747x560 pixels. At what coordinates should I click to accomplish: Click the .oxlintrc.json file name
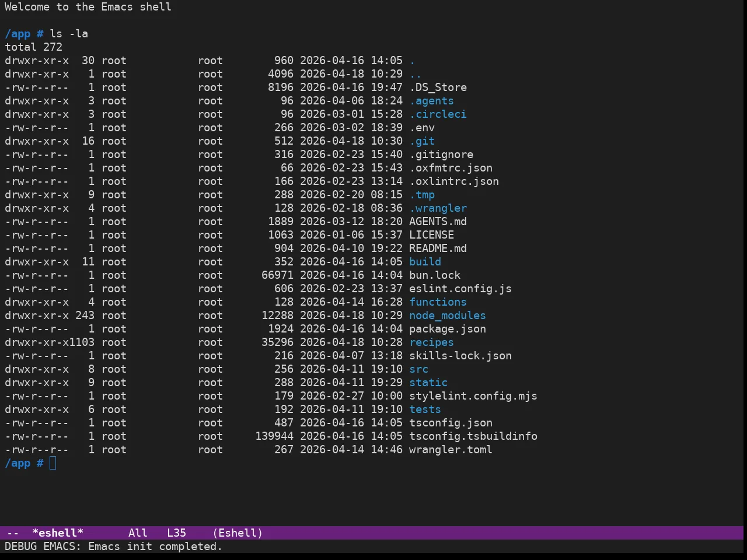click(x=454, y=181)
